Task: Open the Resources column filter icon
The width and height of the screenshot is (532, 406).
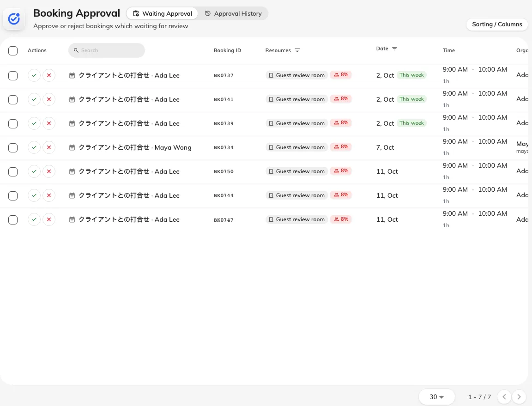Action: [297, 50]
